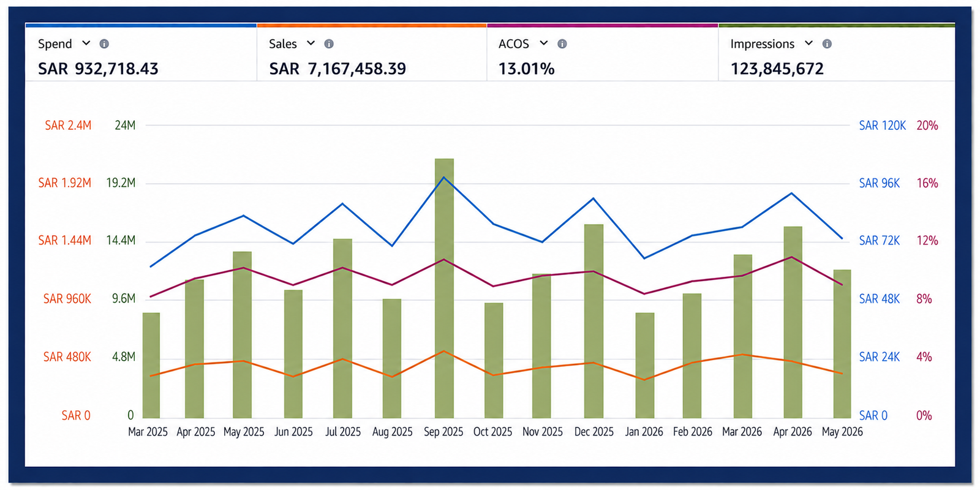Select the ACOS value 13.01%
Image resolution: width=980 pixels, height=490 pixels.
pos(527,69)
